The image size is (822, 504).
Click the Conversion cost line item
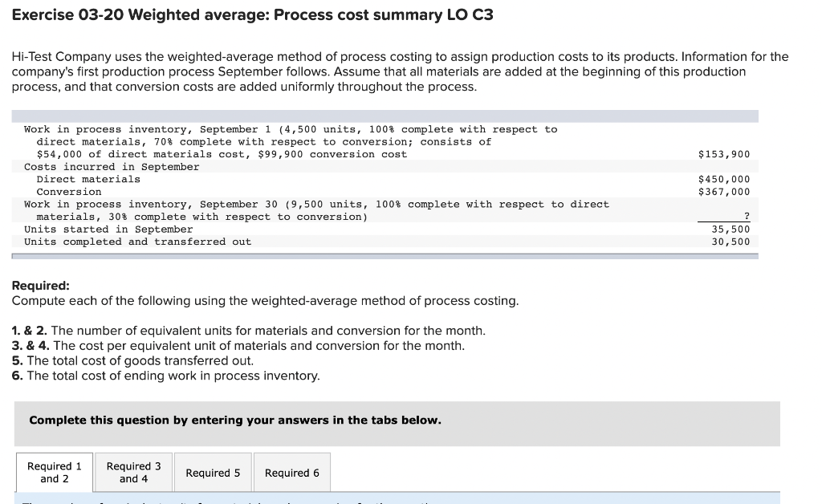coord(68,191)
